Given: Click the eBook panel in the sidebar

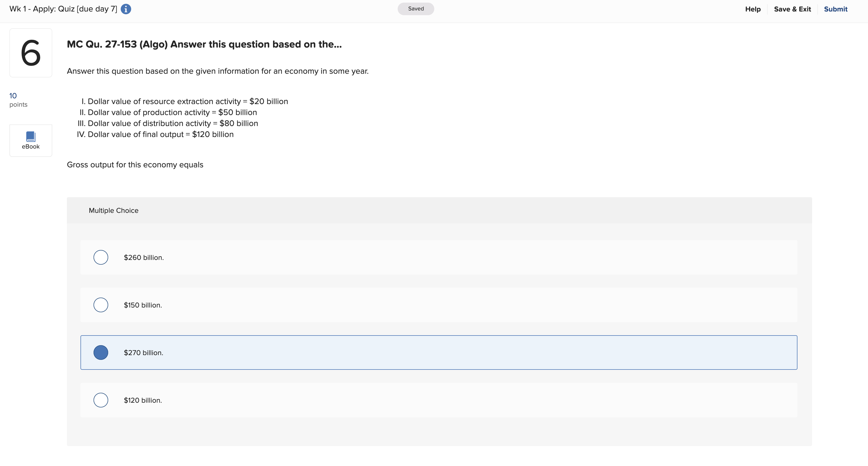Looking at the screenshot, I should (31, 140).
